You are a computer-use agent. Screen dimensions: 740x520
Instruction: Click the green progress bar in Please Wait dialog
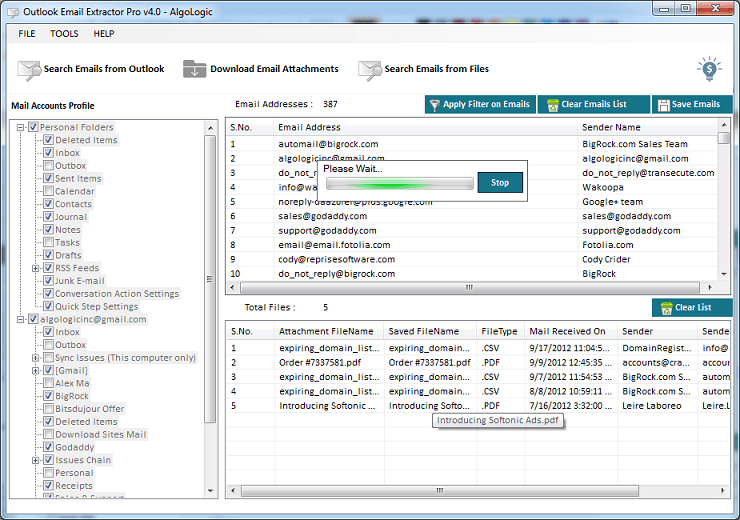click(x=399, y=184)
